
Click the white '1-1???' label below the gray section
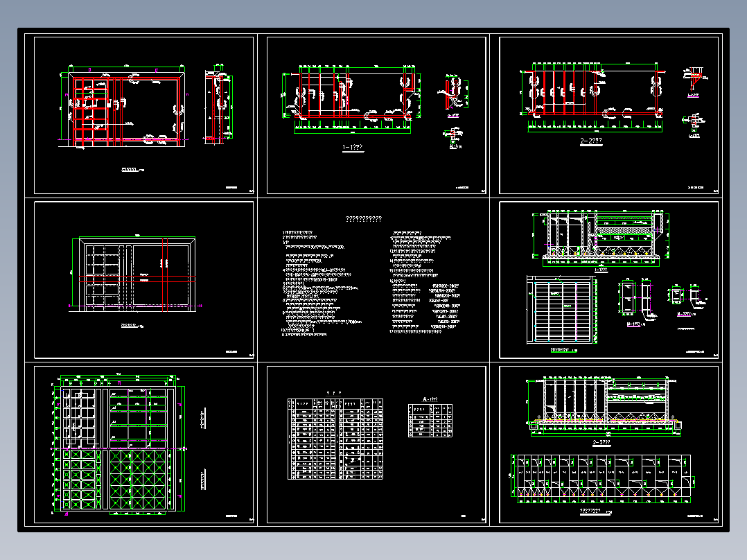601,270
